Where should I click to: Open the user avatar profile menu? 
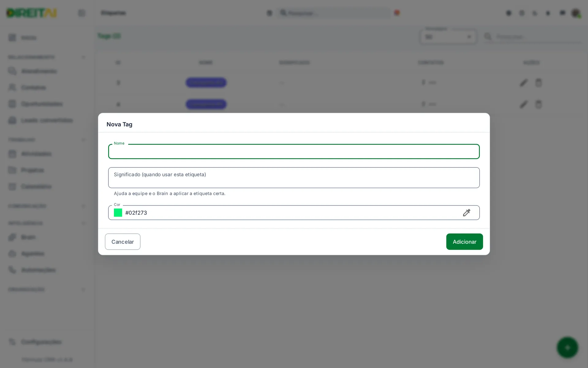click(x=575, y=13)
